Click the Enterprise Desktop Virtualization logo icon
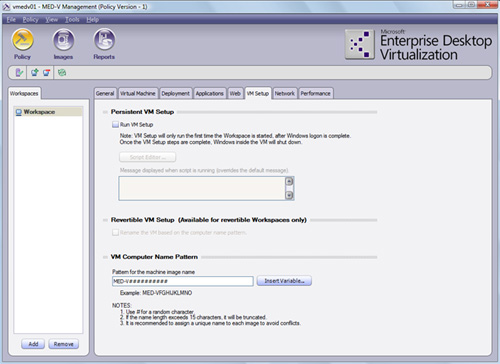Viewport: 500px width, 364px height. [x=360, y=45]
